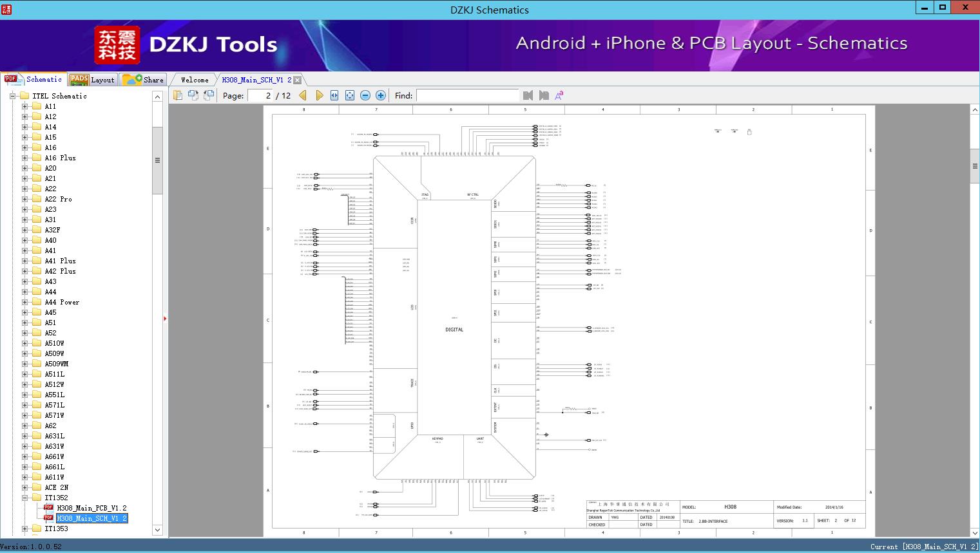Click the DZKJ app icon in title bar
This screenshot has height=553, width=980.
pos(7,9)
